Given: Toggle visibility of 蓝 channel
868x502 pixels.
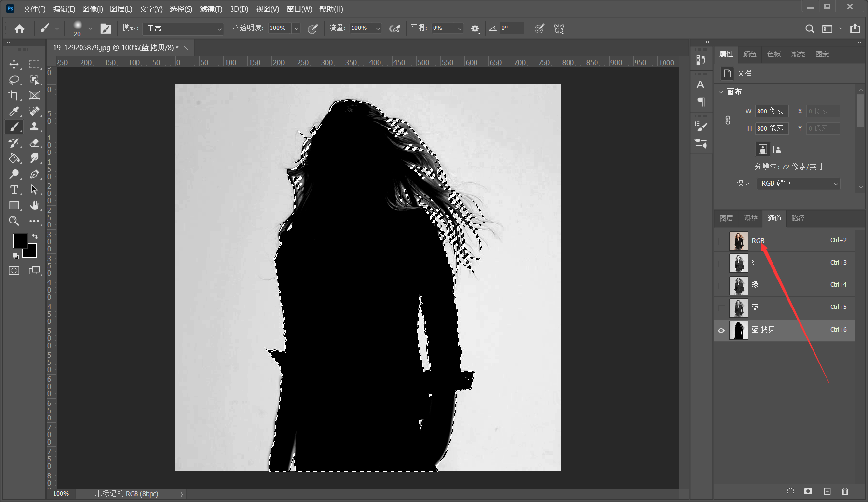Looking at the screenshot, I should (721, 308).
